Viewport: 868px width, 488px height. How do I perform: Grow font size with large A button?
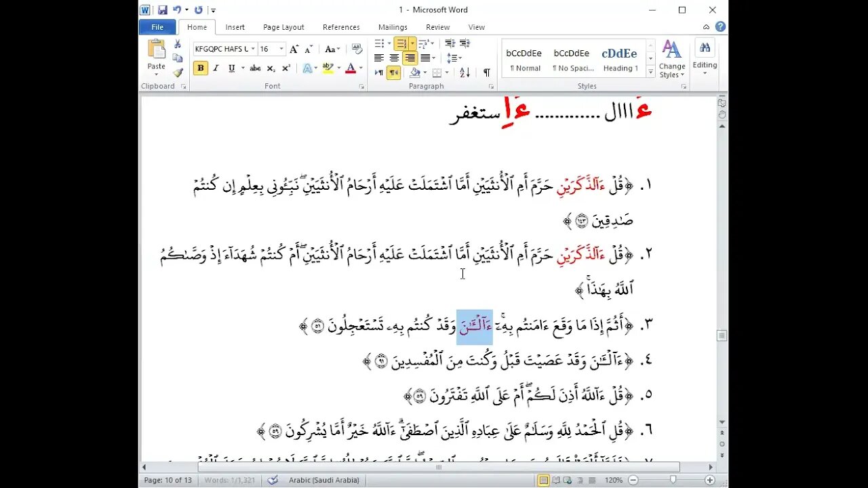[x=294, y=49]
